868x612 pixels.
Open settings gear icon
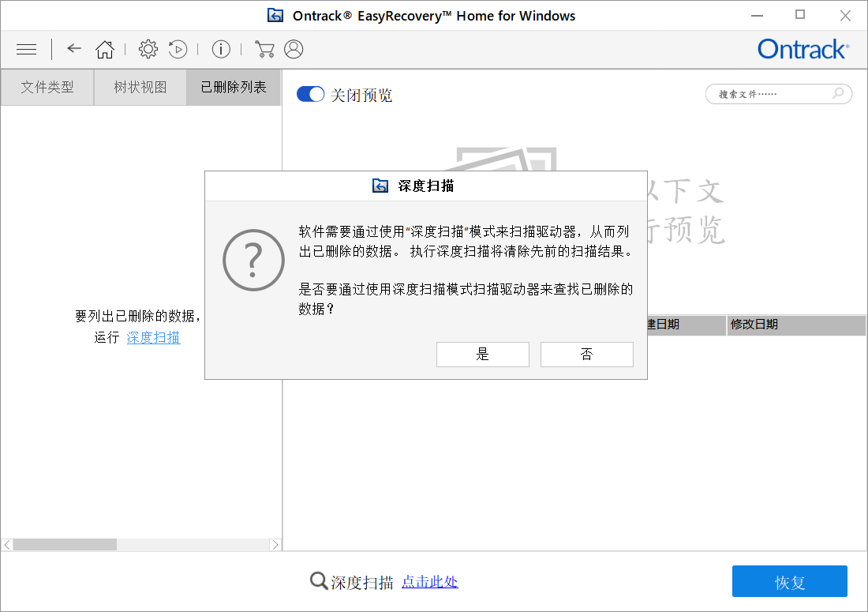click(148, 49)
